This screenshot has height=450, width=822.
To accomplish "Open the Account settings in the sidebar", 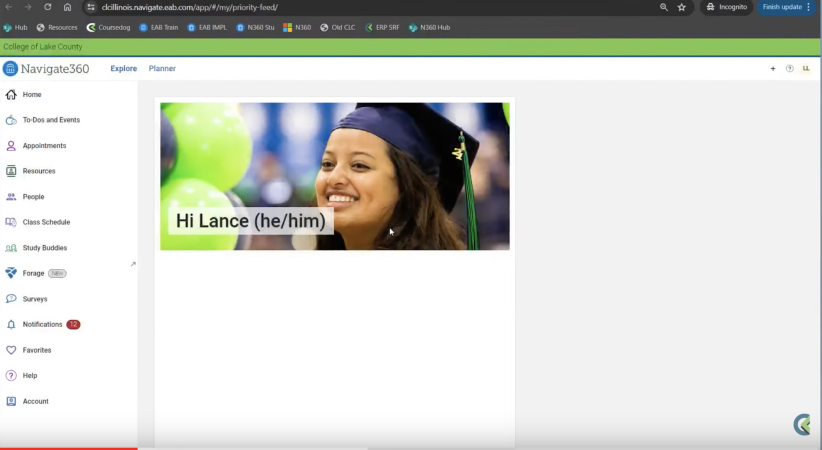I will point(35,402).
